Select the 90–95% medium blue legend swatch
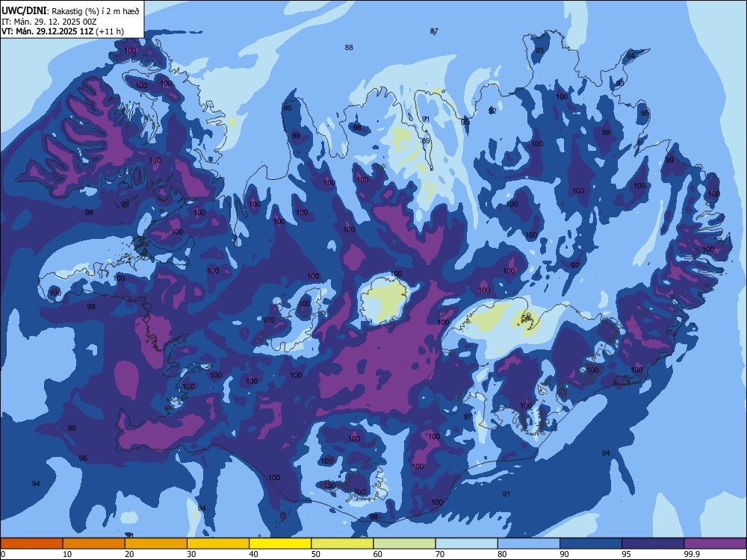 coord(591,544)
